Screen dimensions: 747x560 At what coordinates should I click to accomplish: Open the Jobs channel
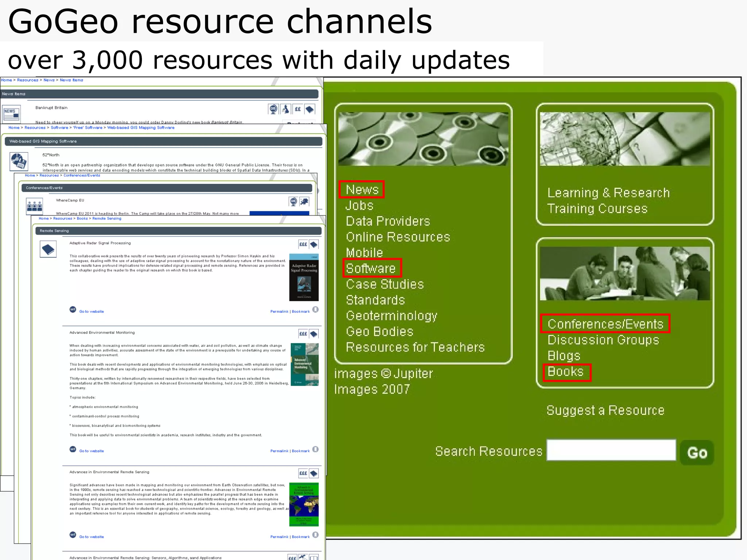[x=360, y=206]
